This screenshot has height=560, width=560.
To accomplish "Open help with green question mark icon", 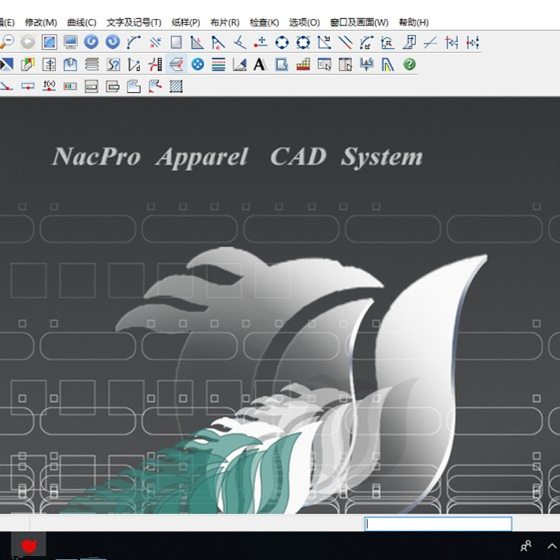I will tap(409, 64).
